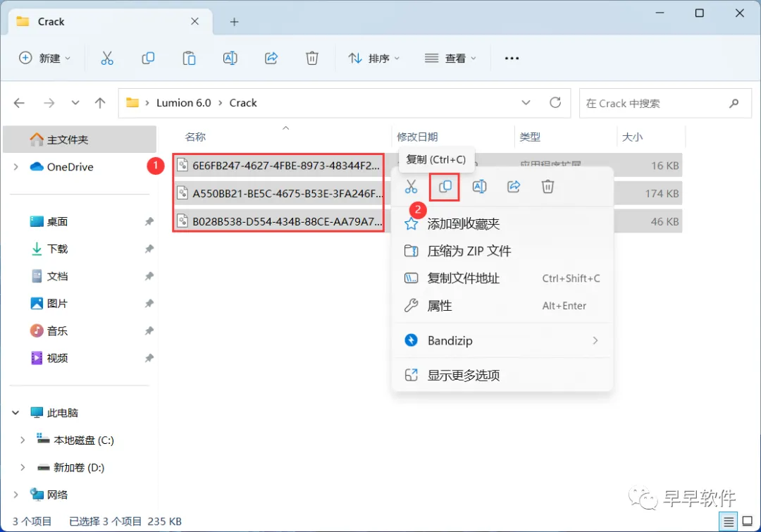The width and height of the screenshot is (761, 532).
Task: Click the Share icon in the context menu
Action: click(514, 187)
